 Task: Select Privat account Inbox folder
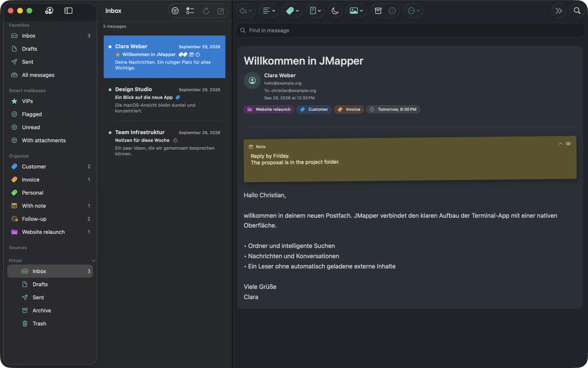point(50,271)
